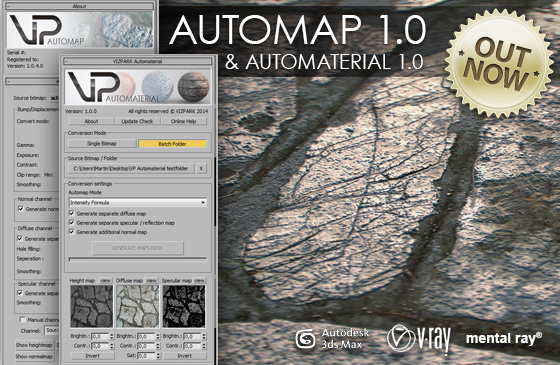Invert the Height map
Screen dimensions: 560x365
[x=92, y=356]
